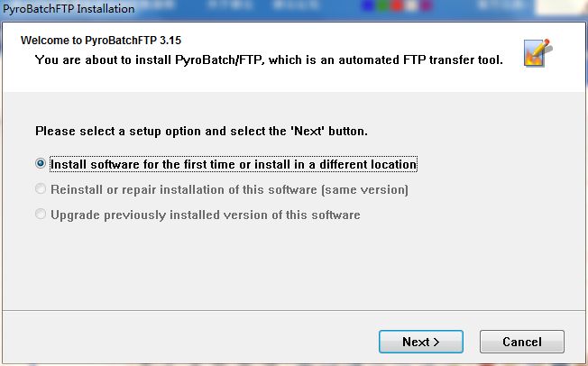
Task: Choose the Upgrade previously installed version radio
Action: [x=40, y=215]
